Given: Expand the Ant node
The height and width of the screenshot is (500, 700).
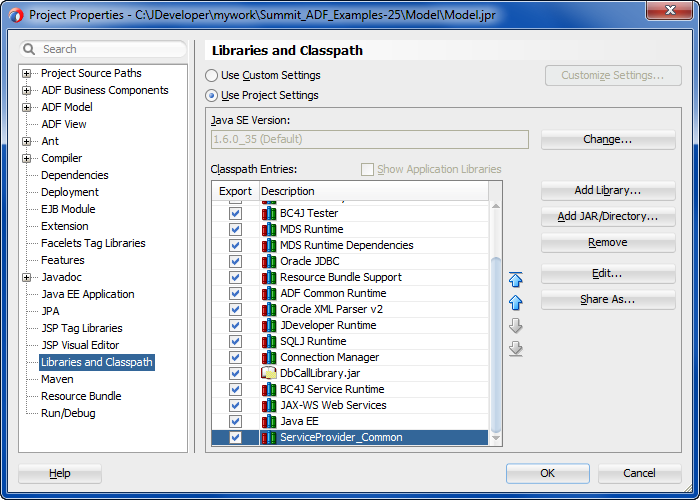Looking at the screenshot, I should coord(27,142).
